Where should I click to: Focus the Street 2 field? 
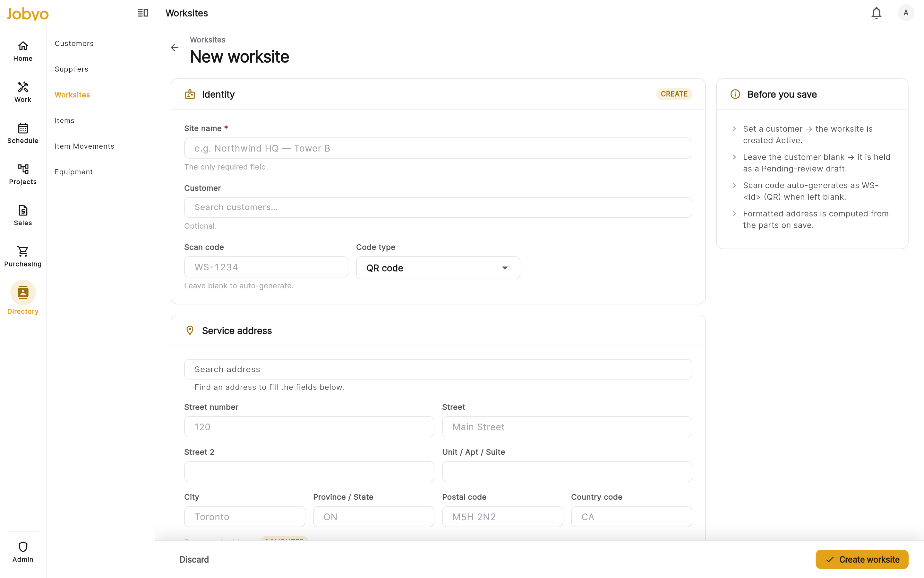[x=309, y=472]
